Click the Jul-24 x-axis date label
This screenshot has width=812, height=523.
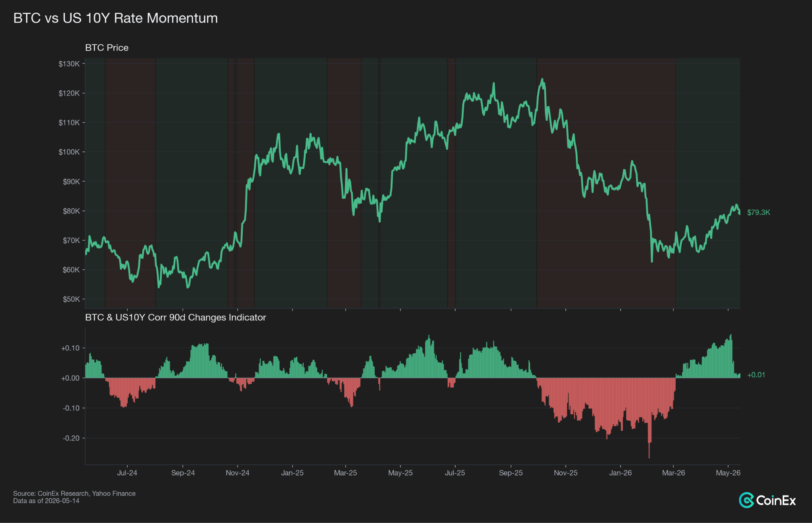click(127, 473)
